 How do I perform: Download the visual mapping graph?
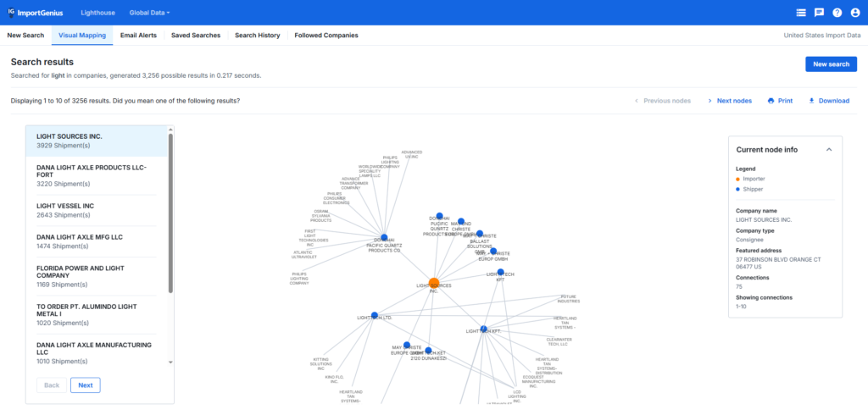[x=828, y=101]
